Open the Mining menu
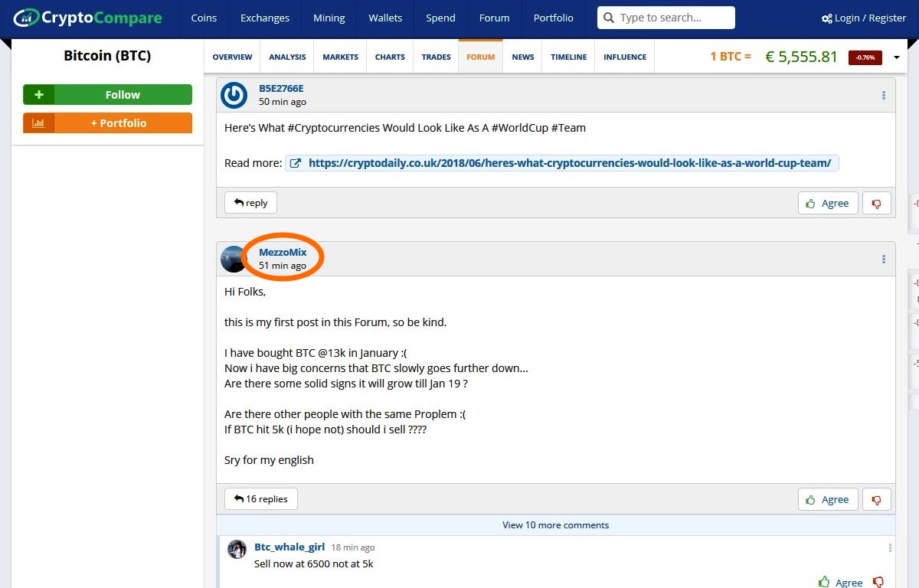This screenshot has height=588, width=919. (329, 18)
